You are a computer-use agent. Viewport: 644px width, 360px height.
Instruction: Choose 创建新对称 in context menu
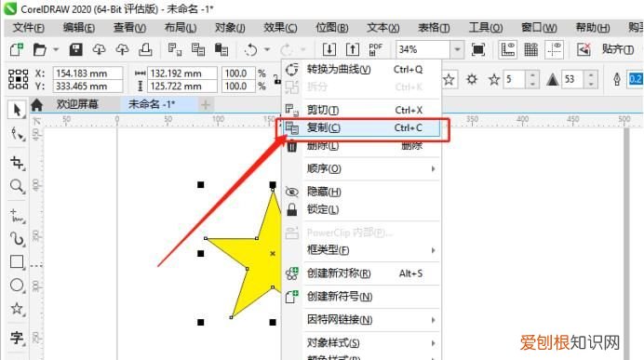point(361,273)
